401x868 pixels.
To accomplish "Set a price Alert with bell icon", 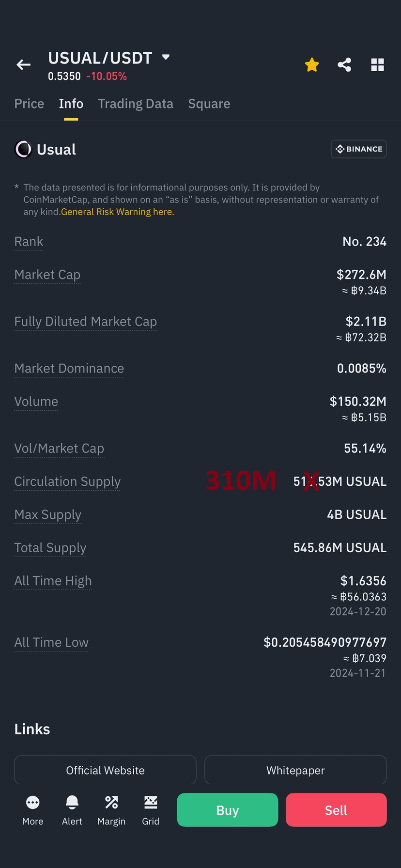I will (72, 810).
